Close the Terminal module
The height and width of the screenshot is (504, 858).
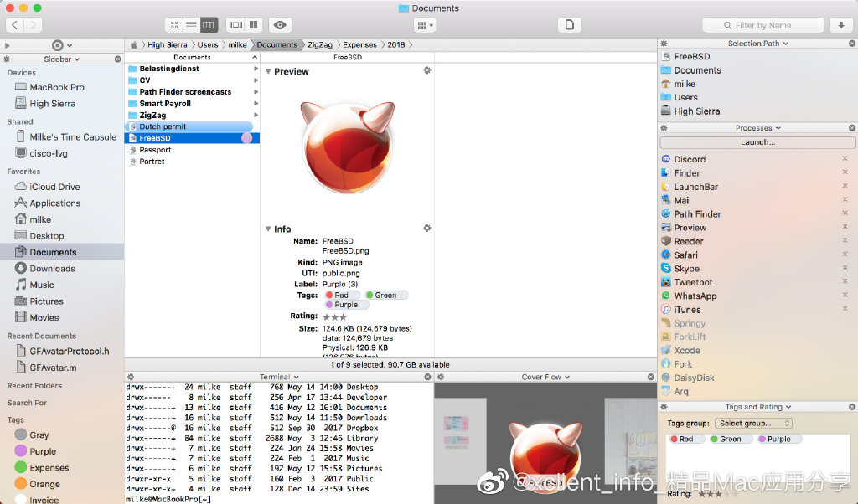point(428,377)
